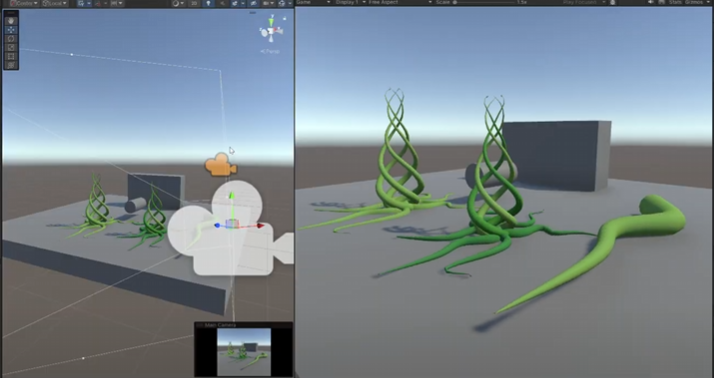Screen dimensions: 714x378
Task: Click the scene orientation gizmo axes
Action: [271, 31]
